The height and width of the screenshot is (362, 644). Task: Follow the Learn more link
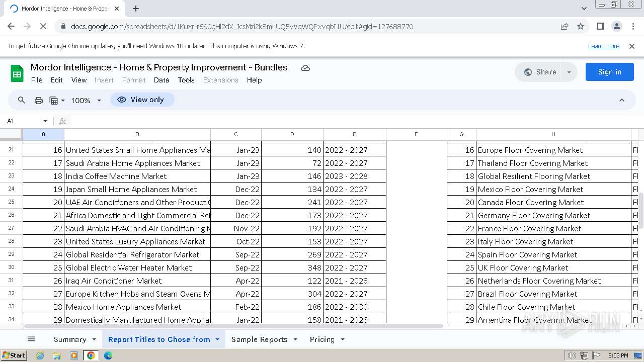(x=604, y=46)
